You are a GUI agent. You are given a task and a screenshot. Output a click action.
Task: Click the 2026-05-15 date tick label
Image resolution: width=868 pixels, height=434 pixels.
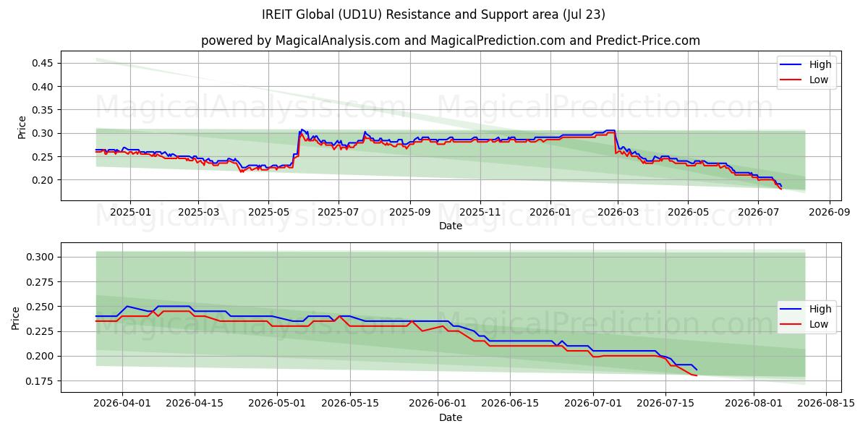coord(350,404)
